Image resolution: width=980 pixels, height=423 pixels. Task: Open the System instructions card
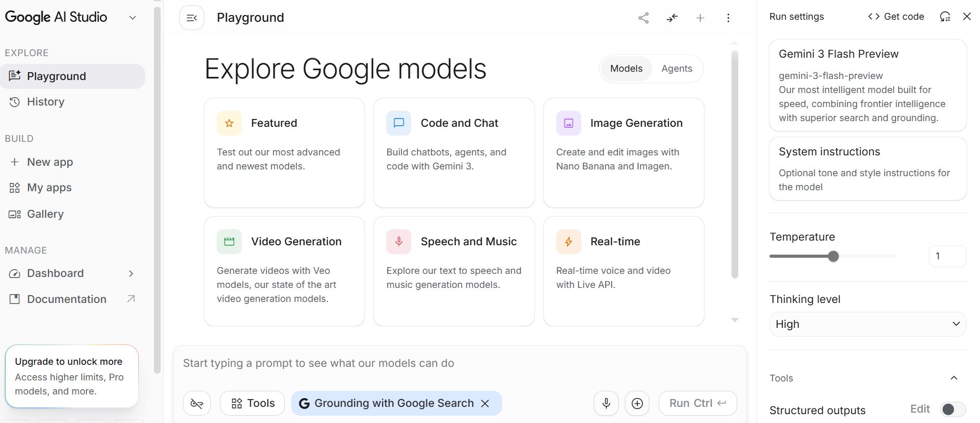pyautogui.click(x=868, y=169)
